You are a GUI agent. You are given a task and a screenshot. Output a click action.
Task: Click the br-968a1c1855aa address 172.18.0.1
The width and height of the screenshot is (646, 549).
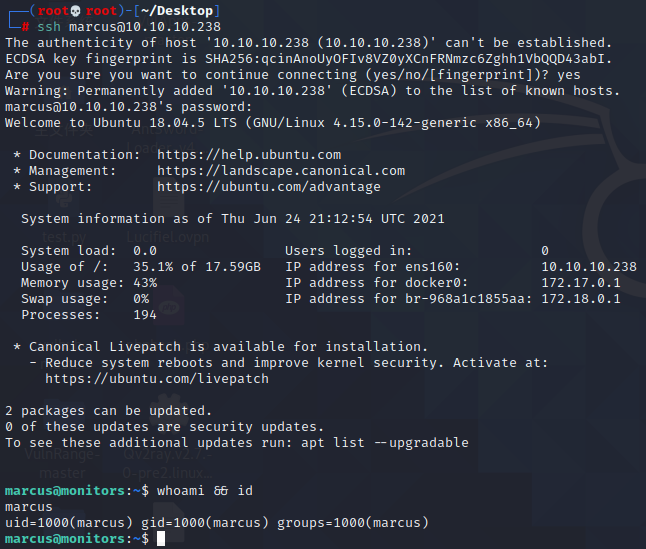click(x=580, y=299)
